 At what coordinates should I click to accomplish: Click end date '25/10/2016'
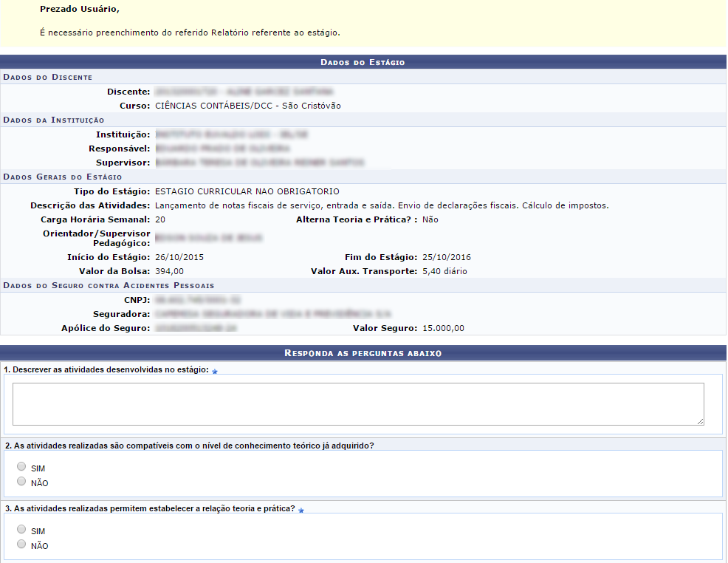click(x=447, y=257)
